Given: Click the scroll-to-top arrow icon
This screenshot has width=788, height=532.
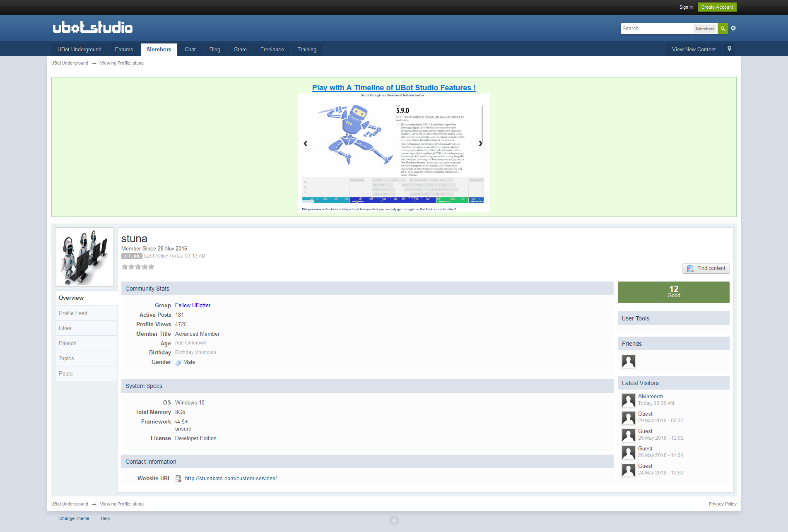Looking at the screenshot, I should 394,520.
